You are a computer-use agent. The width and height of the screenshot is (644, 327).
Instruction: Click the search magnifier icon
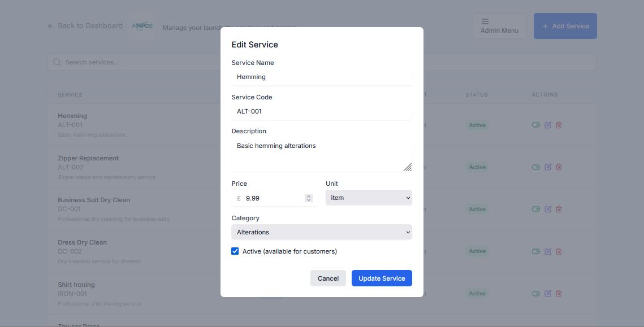click(57, 62)
